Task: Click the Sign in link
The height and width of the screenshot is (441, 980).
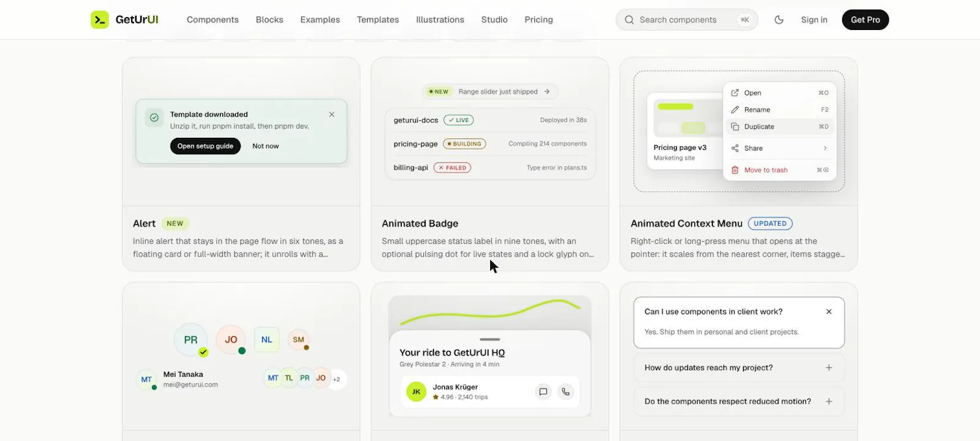Action: click(814, 20)
